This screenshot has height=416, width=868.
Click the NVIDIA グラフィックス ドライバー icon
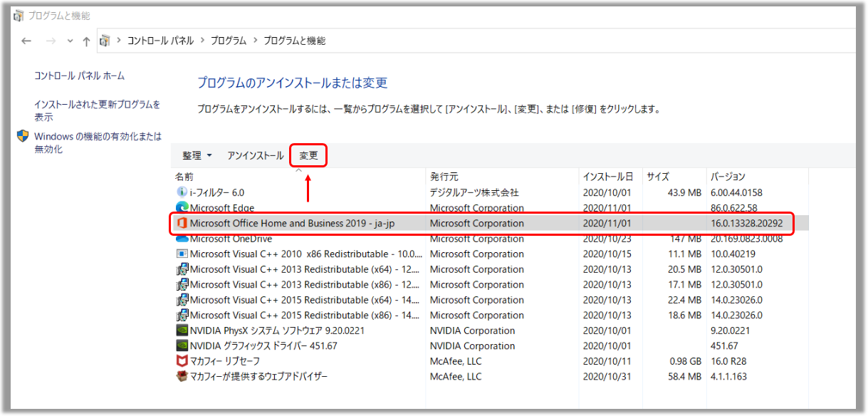point(182,346)
